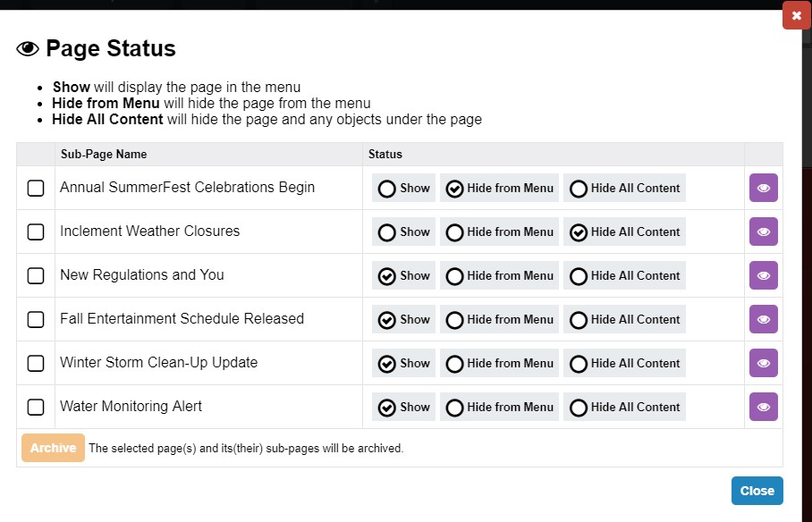Open the preview eye icon for Inclement Weather Closures
Screen dimensions: 812x522
click(763, 232)
